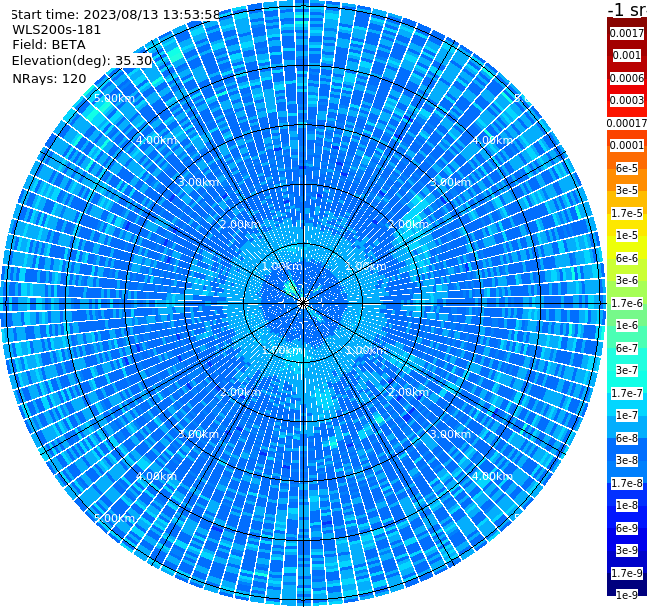Select the Elevation(deg): 35.30 text
Screen dimensions: 647x607
(x=82, y=61)
